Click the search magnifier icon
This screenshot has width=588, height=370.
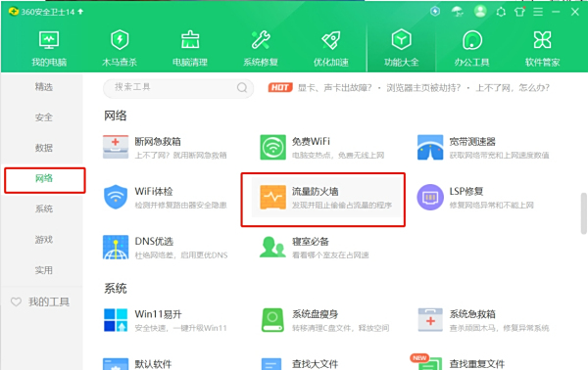(242, 88)
